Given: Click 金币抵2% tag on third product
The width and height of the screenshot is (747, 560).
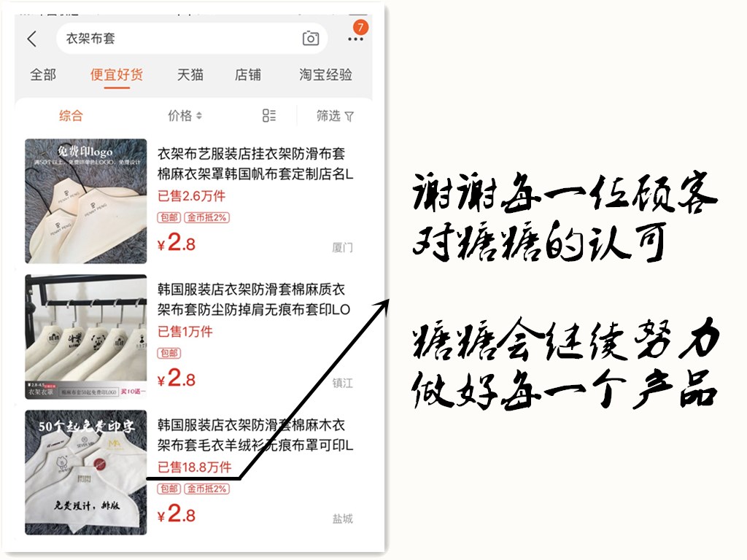Looking at the screenshot, I should pyautogui.click(x=206, y=489).
